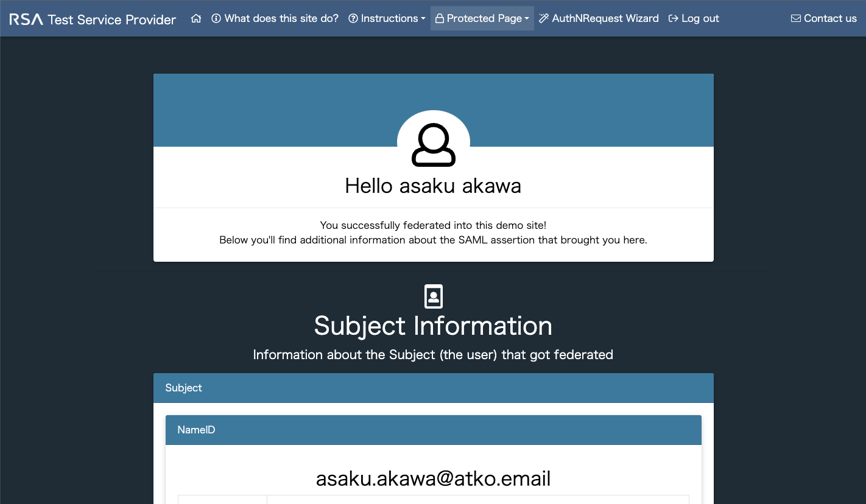The height and width of the screenshot is (504, 866).
Task: Expand the Protected Page dropdown caret
Action: pos(527,19)
